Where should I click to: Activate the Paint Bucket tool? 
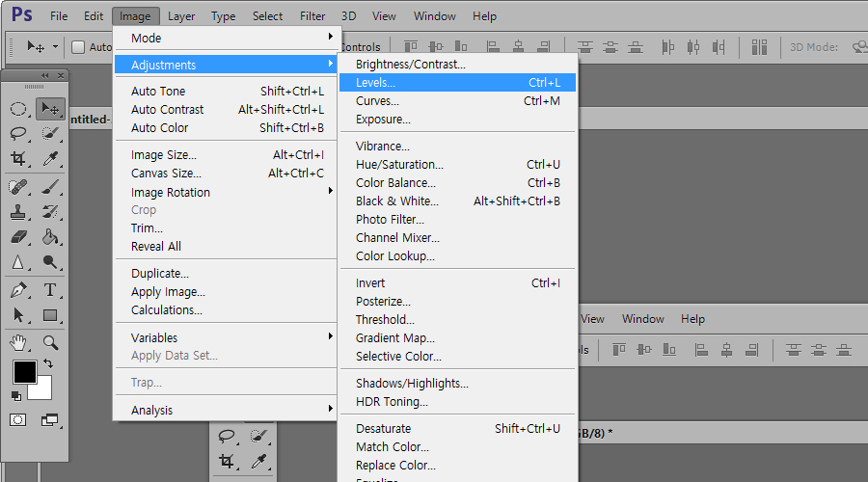50,237
